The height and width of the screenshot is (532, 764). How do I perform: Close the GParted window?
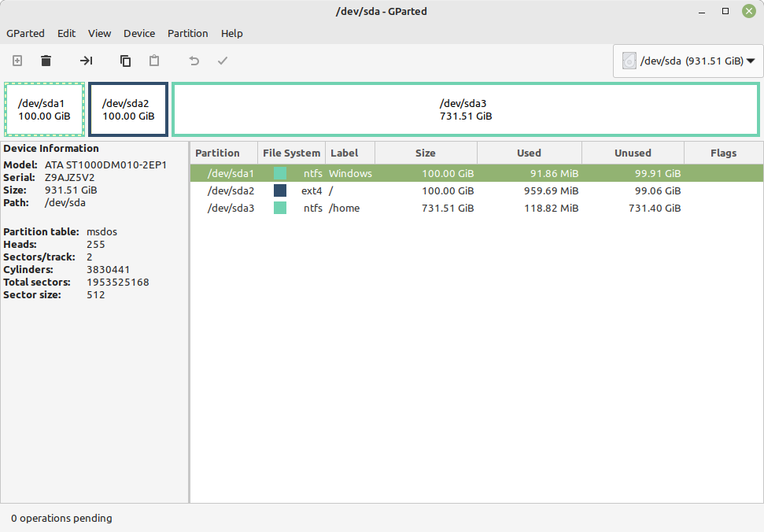[749, 11]
